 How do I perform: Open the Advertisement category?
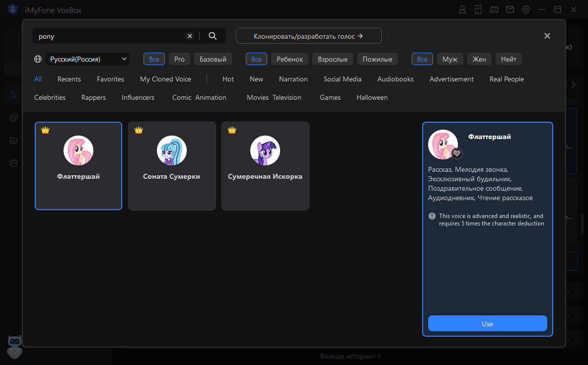[x=451, y=79]
